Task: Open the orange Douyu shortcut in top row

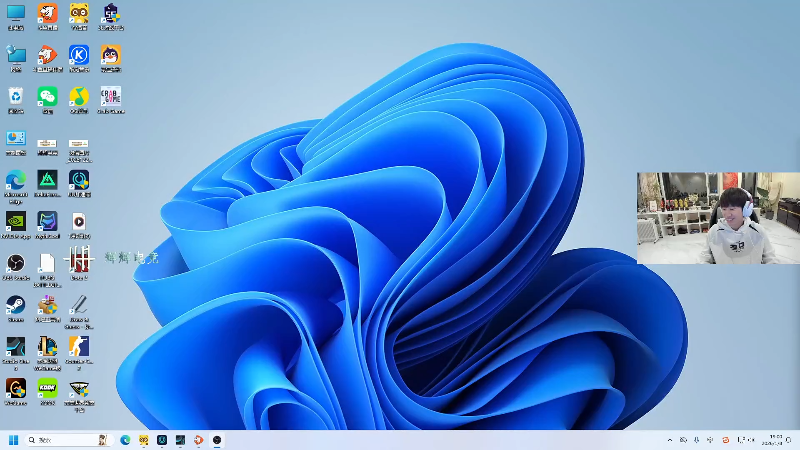Action: [47, 17]
